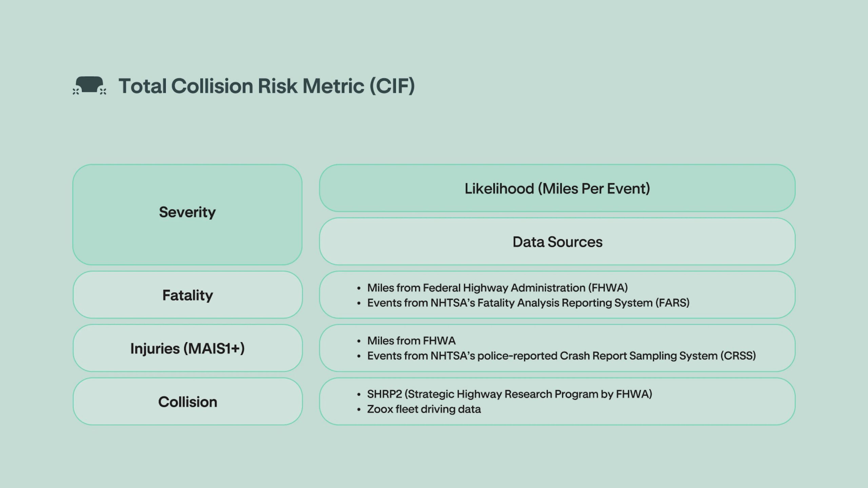The width and height of the screenshot is (868, 488).
Task: Select the (CRSS) acronym text
Action: tap(738, 356)
